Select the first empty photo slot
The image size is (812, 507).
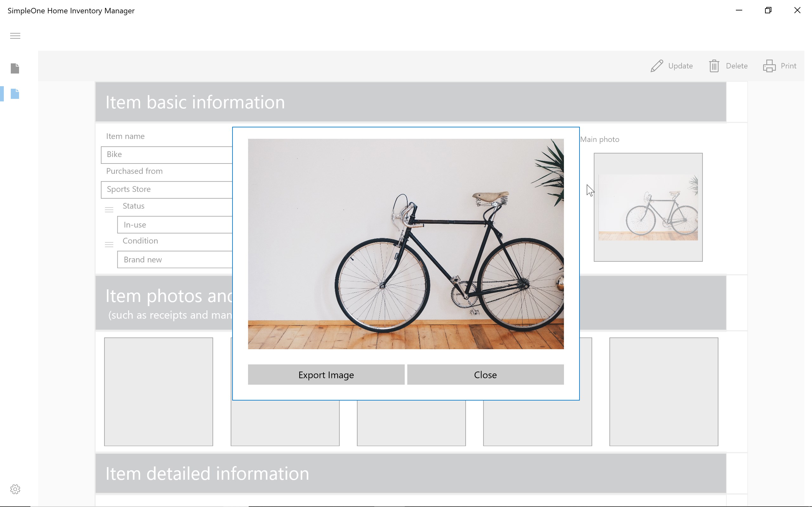tap(158, 392)
